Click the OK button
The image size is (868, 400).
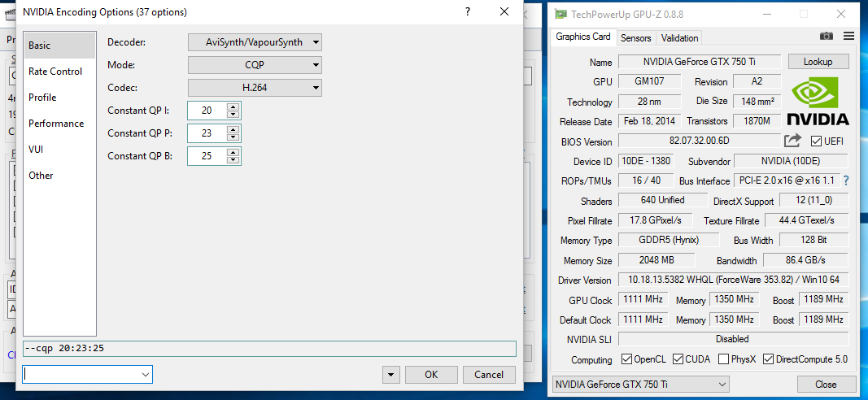coord(431,375)
